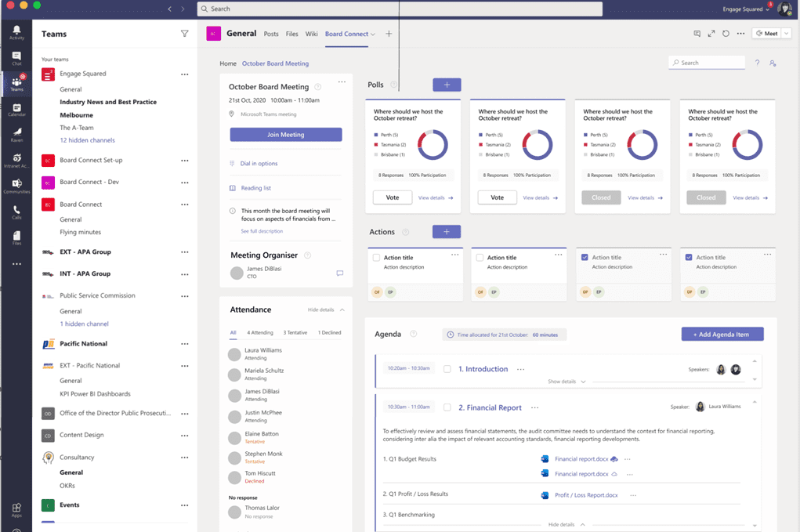The image size is (800, 532).
Task: Open the Activity feed icon
Action: (16, 31)
